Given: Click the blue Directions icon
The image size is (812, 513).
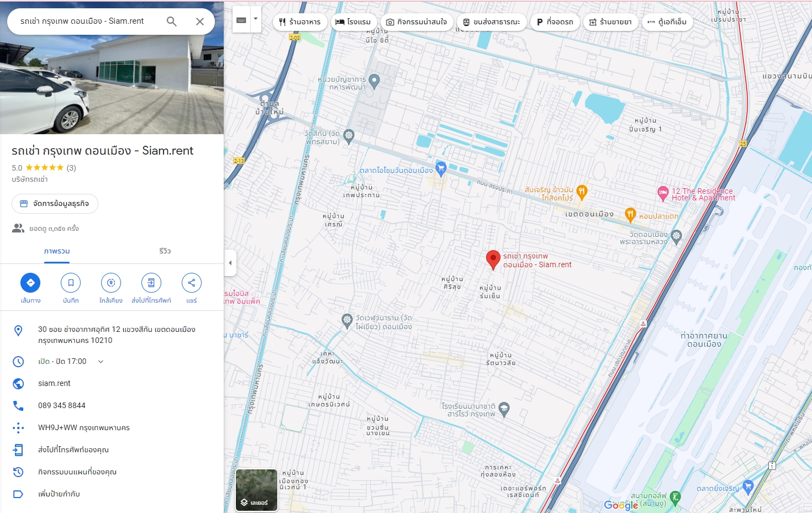Looking at the screenshot, I should [30, 283].
